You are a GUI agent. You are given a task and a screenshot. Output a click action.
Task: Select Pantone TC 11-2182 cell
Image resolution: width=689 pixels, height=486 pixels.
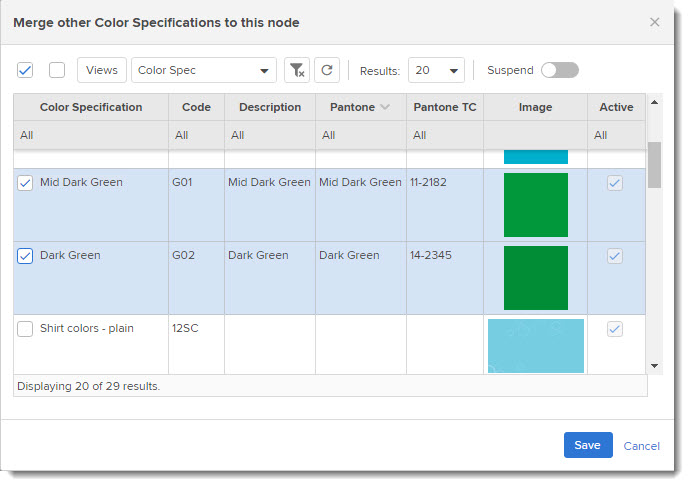pos(445,205)
